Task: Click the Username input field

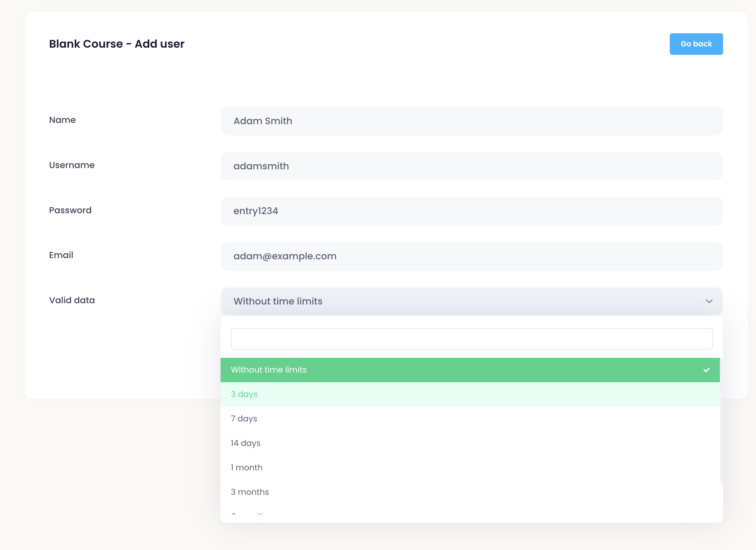Action: [x=471, y=166]
